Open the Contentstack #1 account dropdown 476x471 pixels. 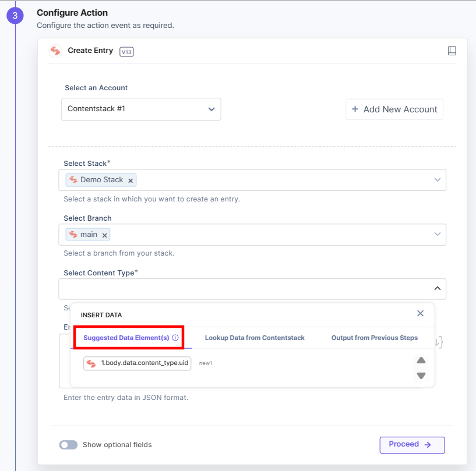coord(141,109)
